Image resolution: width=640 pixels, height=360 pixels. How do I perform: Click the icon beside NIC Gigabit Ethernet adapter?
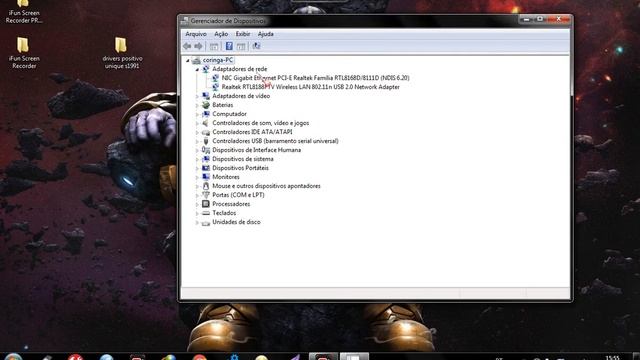point(215,78)
